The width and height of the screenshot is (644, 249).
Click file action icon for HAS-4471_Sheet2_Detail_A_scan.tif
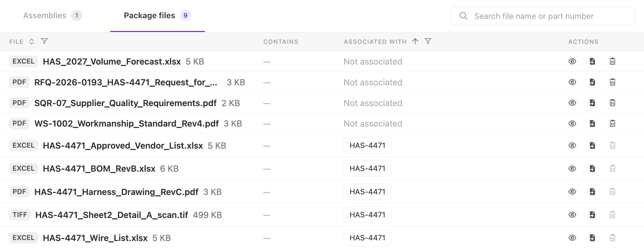tap(592, 215)
